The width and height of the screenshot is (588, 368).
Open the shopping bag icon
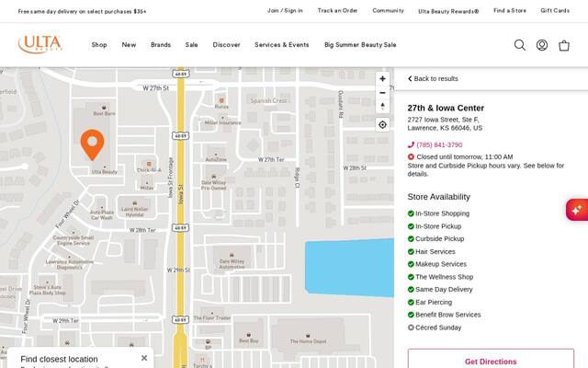pos(564,45)
